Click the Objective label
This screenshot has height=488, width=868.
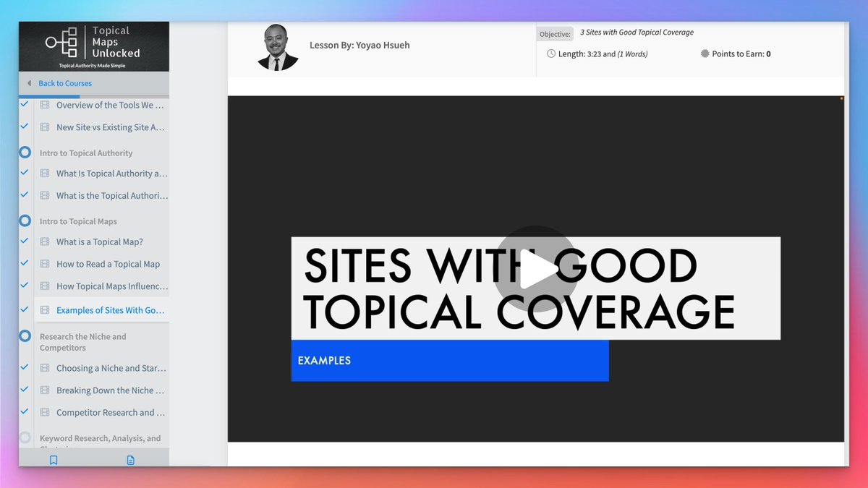[555, 34]
